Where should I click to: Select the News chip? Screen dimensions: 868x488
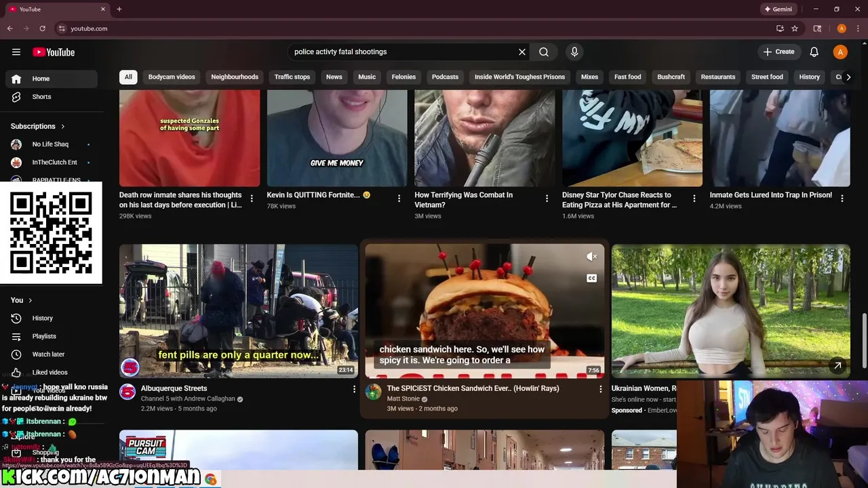click(334, 77)
